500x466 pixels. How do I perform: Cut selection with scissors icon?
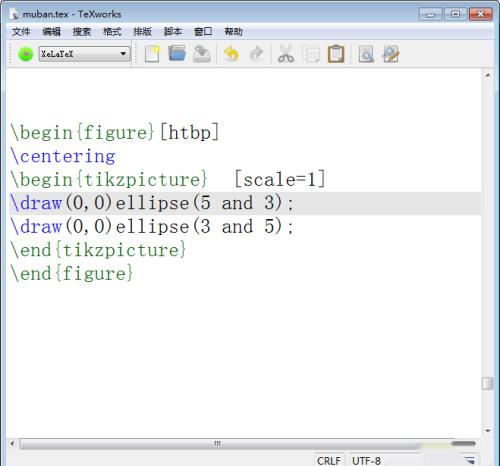[x=286, y=54]
